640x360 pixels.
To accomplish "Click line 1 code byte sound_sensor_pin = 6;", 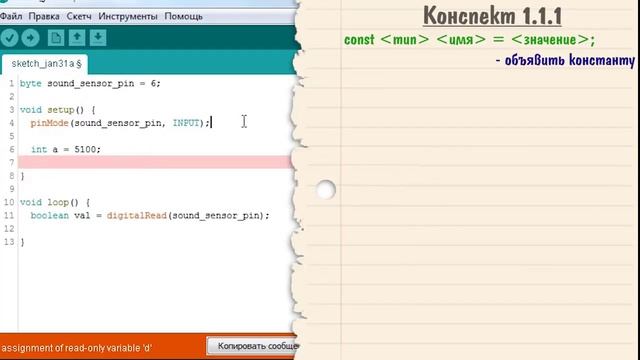I will click(90, 83).
